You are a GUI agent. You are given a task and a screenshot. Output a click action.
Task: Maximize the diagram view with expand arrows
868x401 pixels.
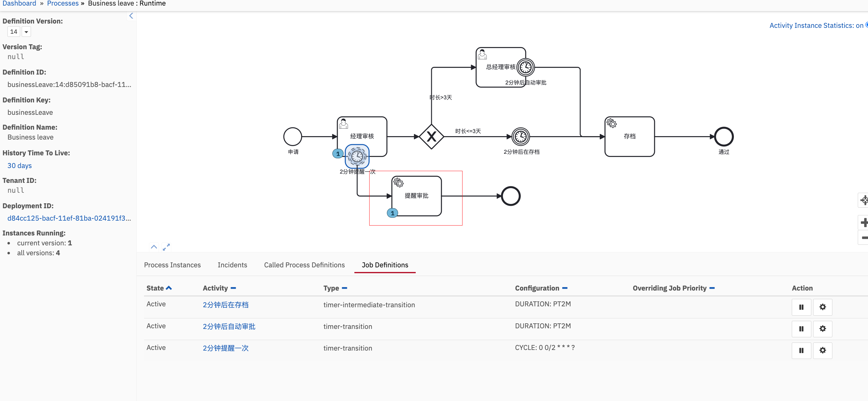pyautogui.click(x=166, y=247)
